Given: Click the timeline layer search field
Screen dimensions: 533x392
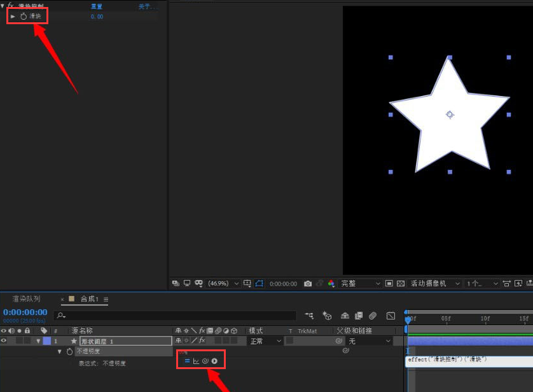Looking at the screenshot, I should pyautogui.click(x=175, y=316).
